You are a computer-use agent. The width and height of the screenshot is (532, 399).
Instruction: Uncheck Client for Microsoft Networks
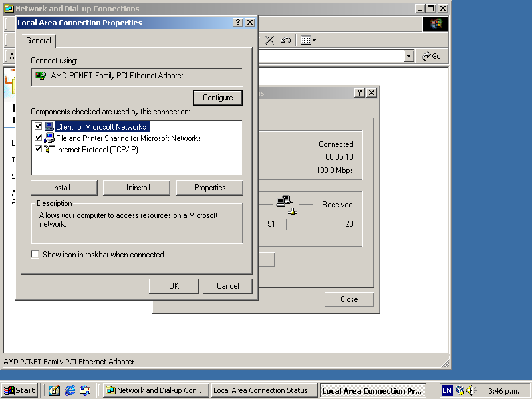pos(38,126)
